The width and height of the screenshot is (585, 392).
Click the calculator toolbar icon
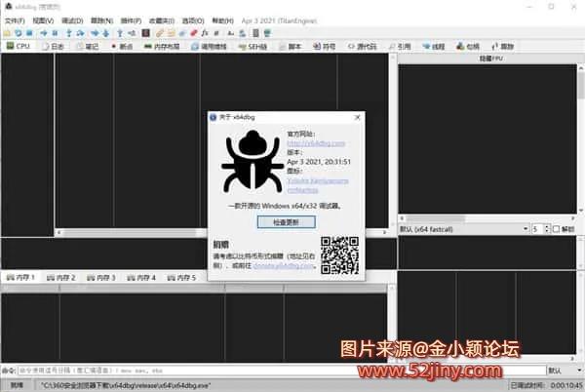click(x=255, y=33)
